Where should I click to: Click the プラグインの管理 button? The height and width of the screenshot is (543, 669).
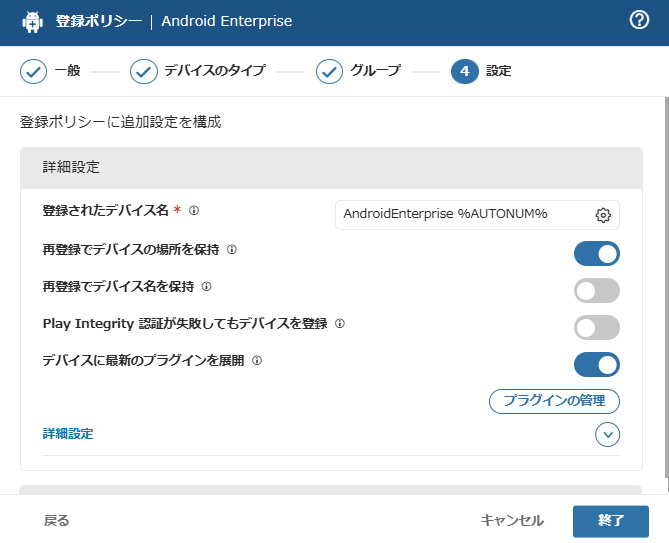coord(554,401)
